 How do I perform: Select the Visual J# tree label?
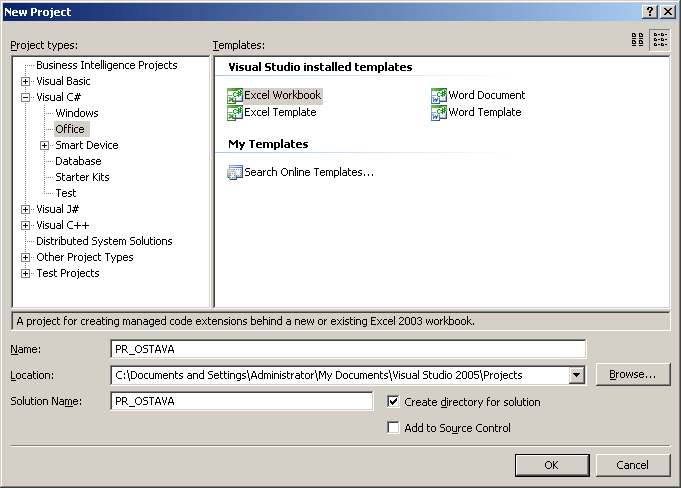57,209
